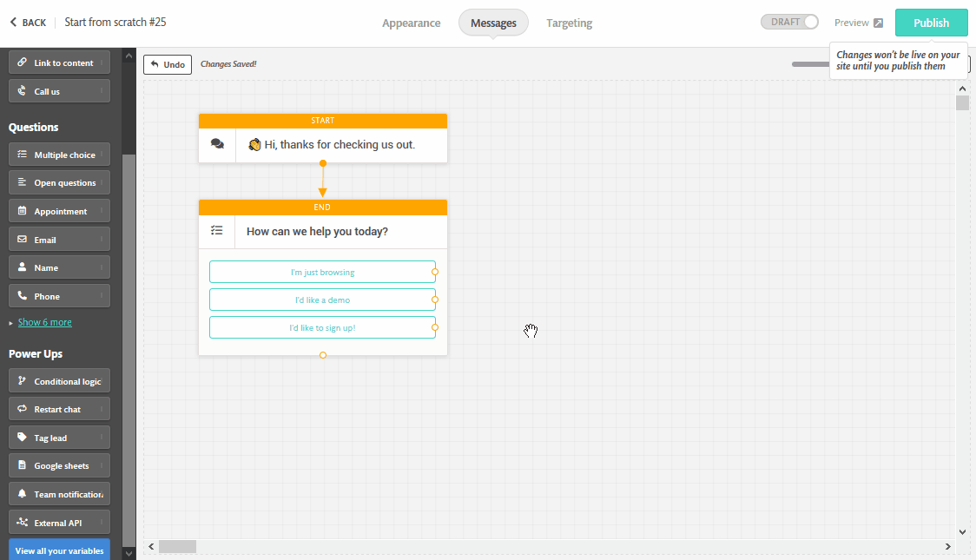Click the Link to content chain icon
Image resolution: width=976 pixels, height=560 pixels.
click(22, 63)
